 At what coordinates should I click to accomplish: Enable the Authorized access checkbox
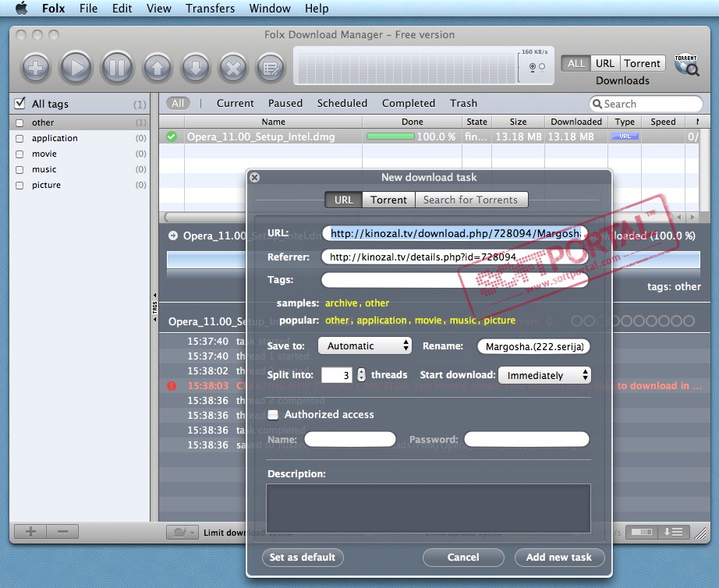pyautogui.click(x=273, y=415)
